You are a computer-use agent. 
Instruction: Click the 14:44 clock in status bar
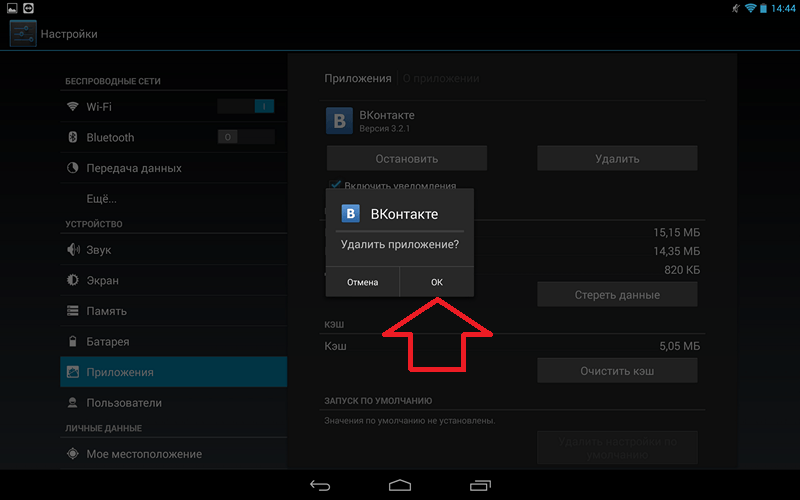click(783, 8)
